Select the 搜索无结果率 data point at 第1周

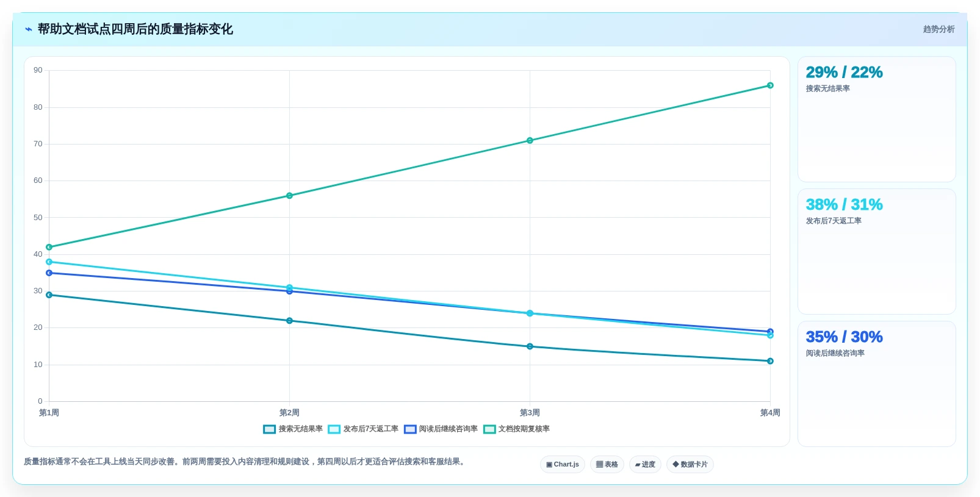pos(49,295)
